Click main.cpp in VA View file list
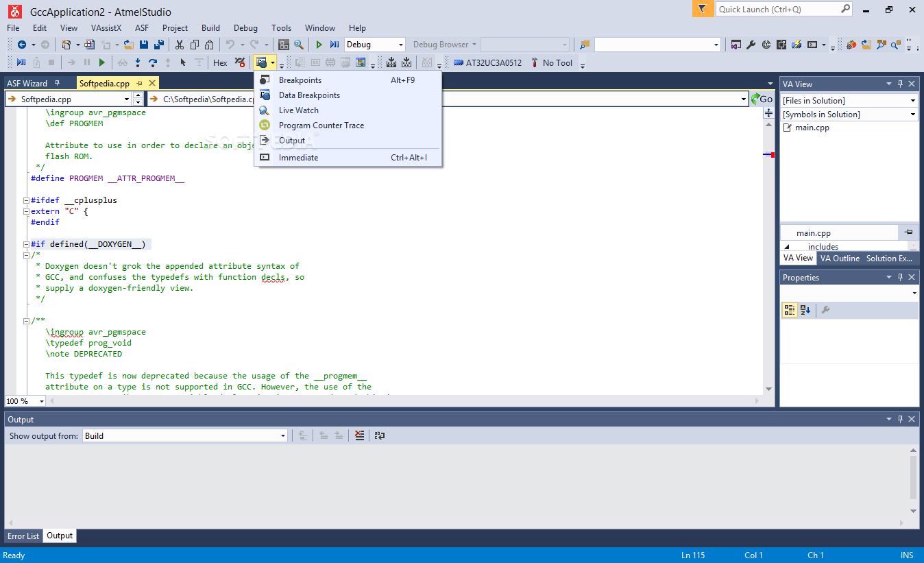Viewport: 924px width, 563px height. click(812, 128)
